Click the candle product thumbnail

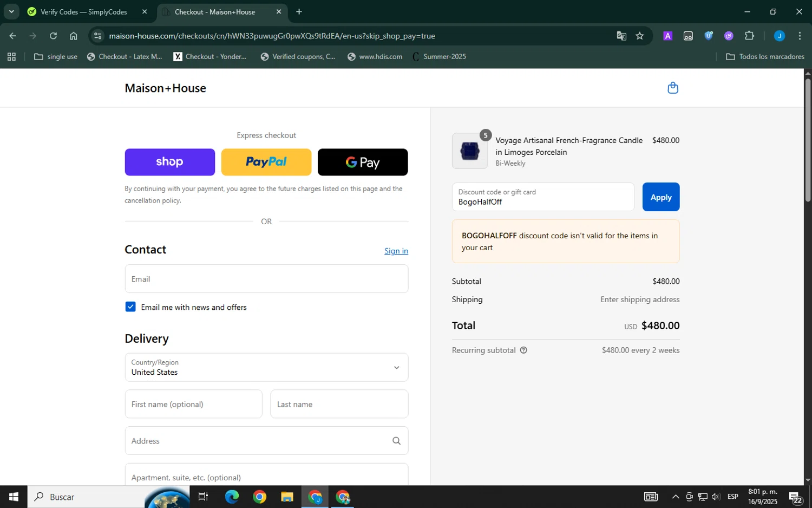click(x=470, y=151)
